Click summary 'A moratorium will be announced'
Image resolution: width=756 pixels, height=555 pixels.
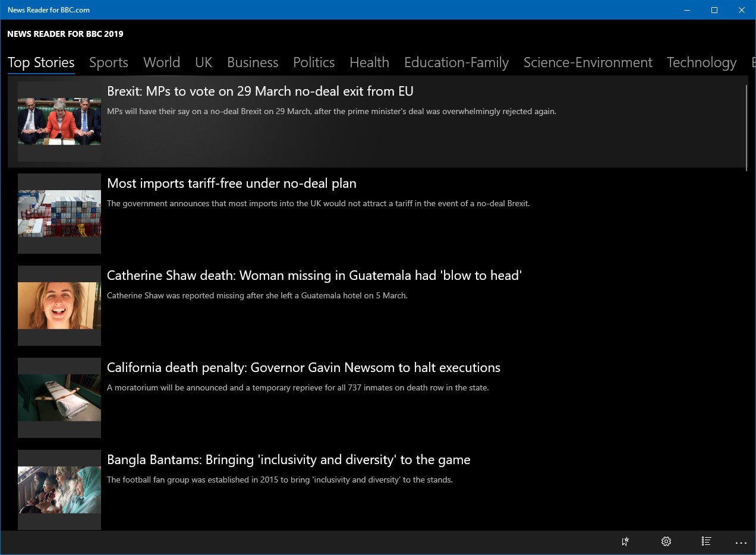[298, 387]
